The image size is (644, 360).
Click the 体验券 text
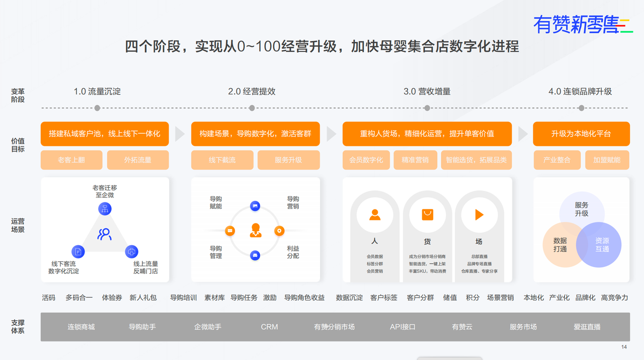112,298
